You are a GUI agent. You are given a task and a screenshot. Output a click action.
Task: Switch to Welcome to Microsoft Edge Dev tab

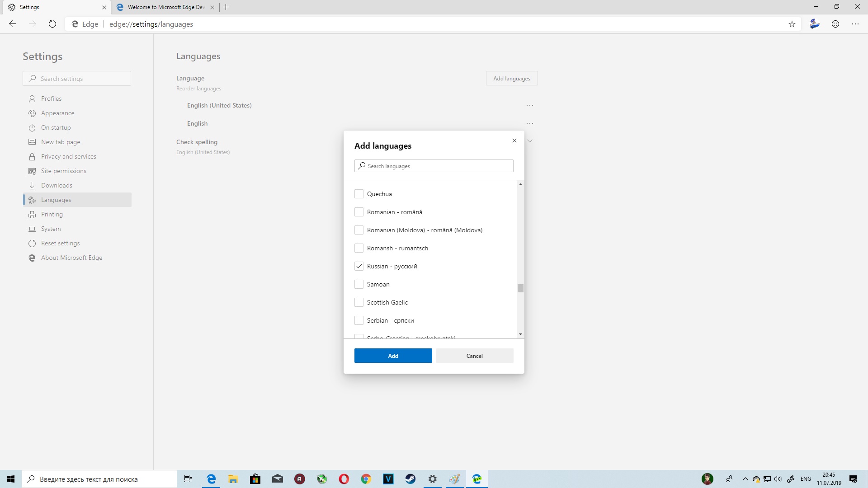tap(165, 7)
